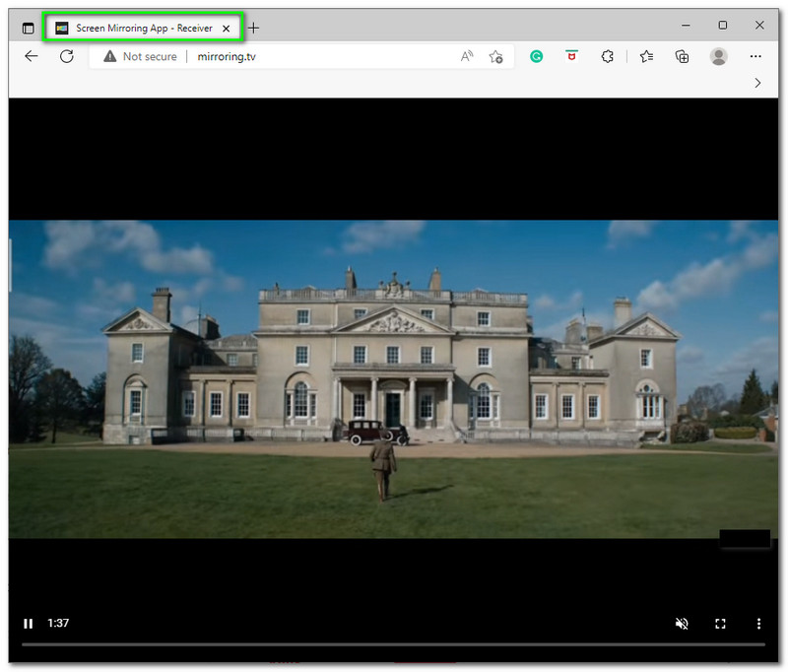Show the Favorites list
The height and width of the screenshot is (672, 788).
click(646, 57)
